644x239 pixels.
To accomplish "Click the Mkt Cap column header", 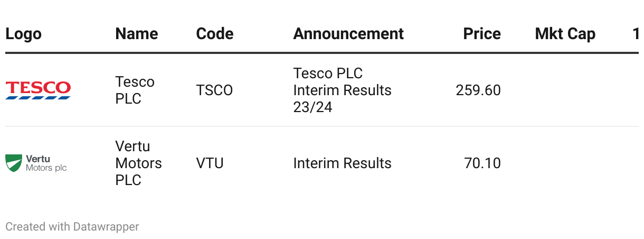I will coord(565,34).
